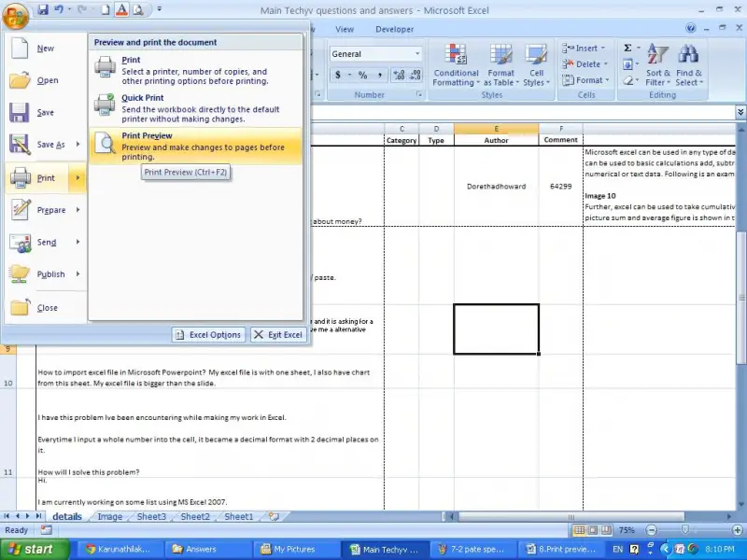The height and width of the screenshot is (560, 747).
Task: Click the blank New document icon in Quick Access Toolbar
Action: (x=106, y=9)
